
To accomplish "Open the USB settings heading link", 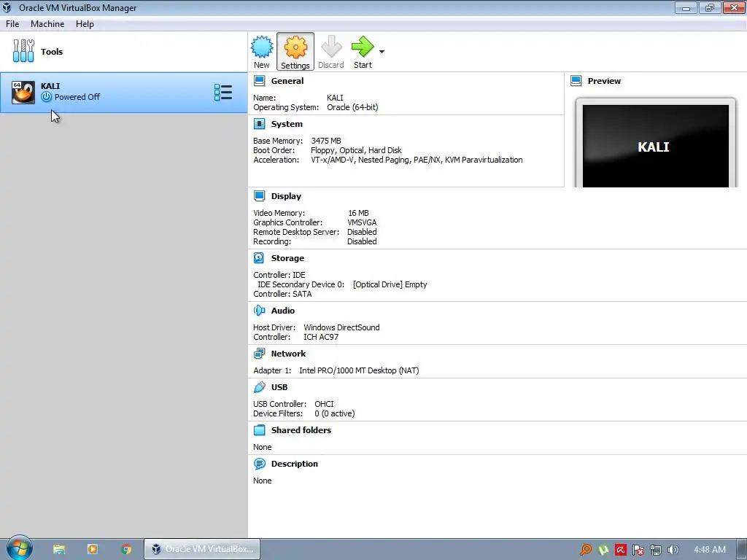I will coord(279,387).
